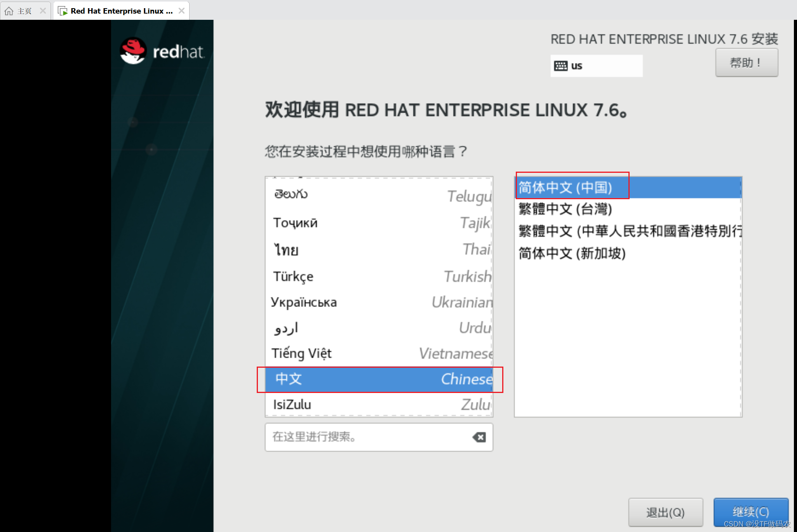Clear the search box with the backspace icon
The width and height of the screenshot is (797, 532).
(x=479, y=437)
